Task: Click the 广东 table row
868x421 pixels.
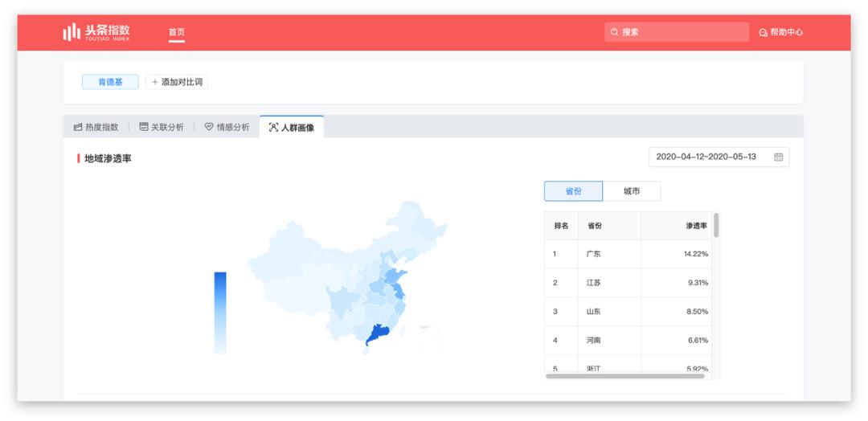Action: point(628,254)
